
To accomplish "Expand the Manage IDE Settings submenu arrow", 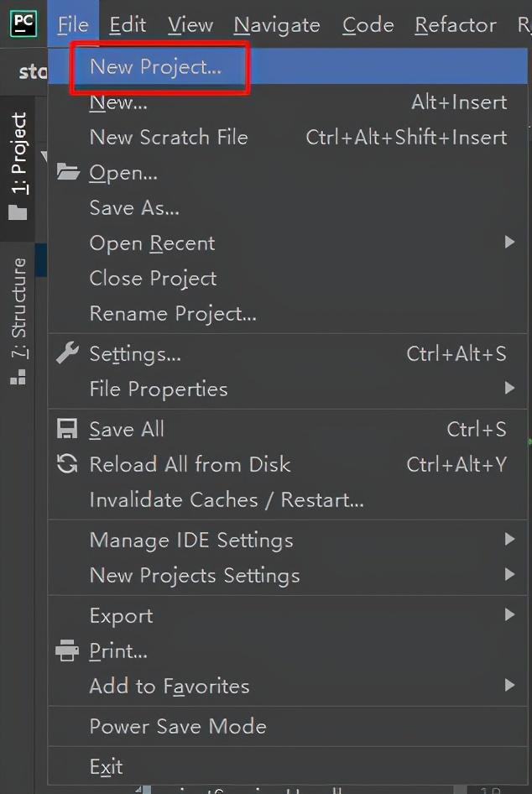I will click(509, 540).
